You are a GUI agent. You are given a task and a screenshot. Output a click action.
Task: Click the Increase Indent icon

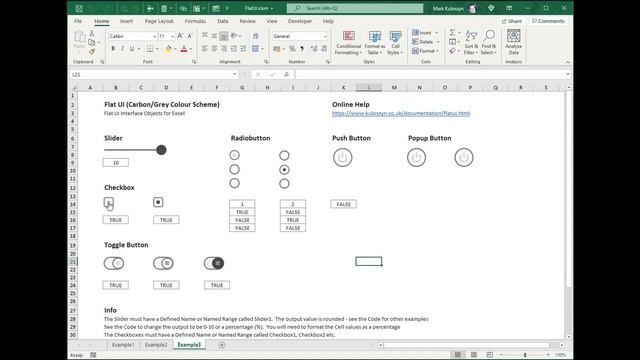coord(243,49)
